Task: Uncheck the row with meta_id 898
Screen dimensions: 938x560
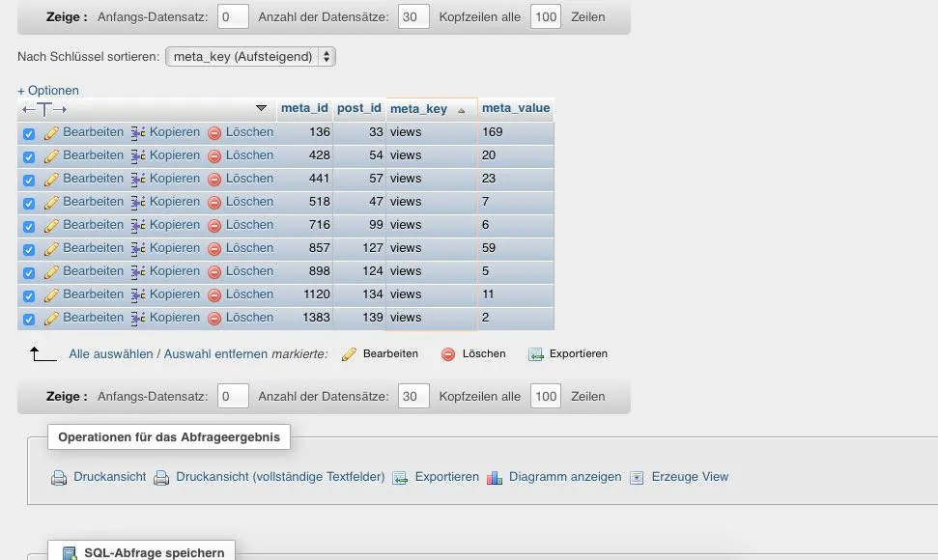Action: (x=29, y=273)
